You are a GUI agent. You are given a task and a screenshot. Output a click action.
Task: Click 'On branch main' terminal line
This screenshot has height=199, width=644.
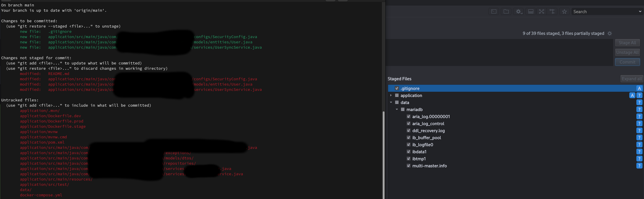[x=18, y=5]
